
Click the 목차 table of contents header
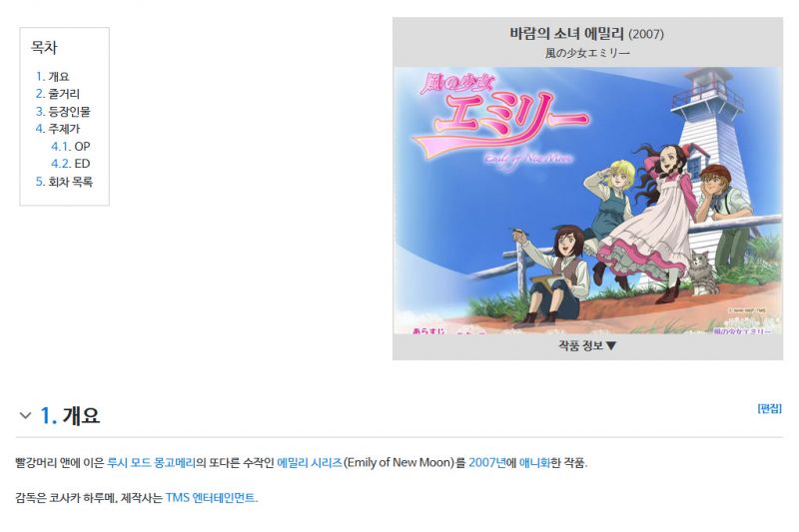(x=44, y=47)
